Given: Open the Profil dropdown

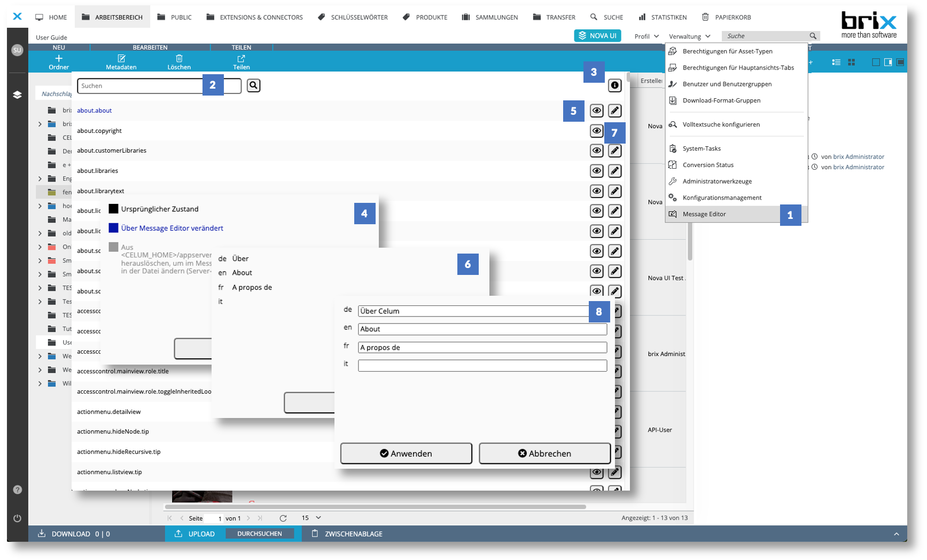Looking at the screenshot, I should coord(646,36).
